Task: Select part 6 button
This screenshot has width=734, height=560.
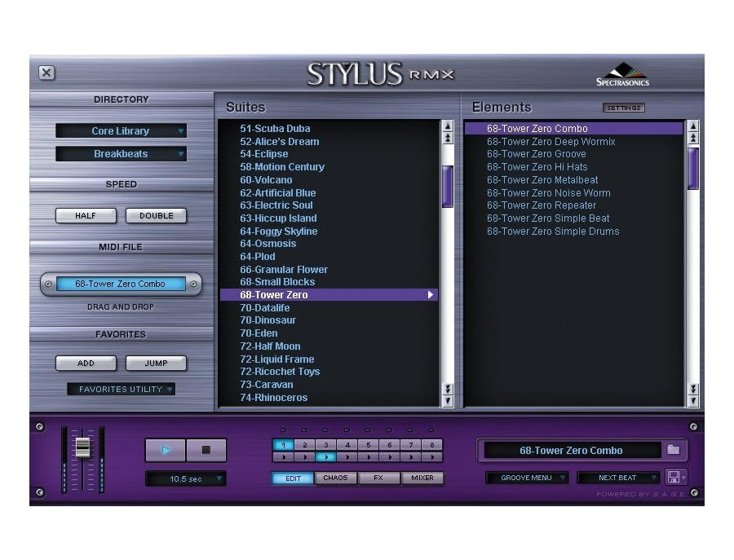Action: pos(390,445)
